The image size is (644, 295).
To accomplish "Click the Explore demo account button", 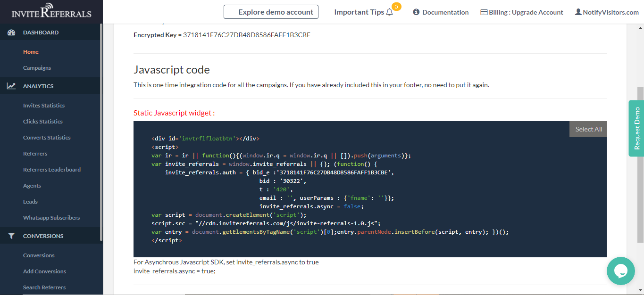I will click(271, 12).
